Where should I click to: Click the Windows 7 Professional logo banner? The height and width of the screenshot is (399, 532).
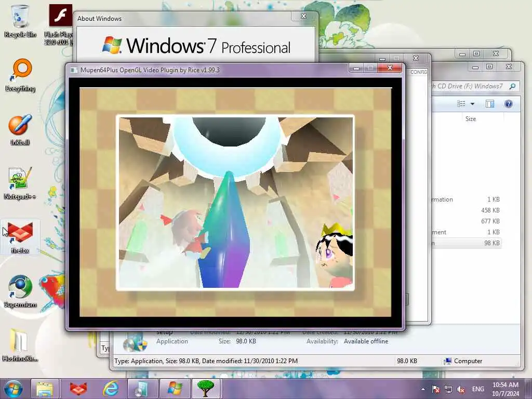click(x=196, y=46)
